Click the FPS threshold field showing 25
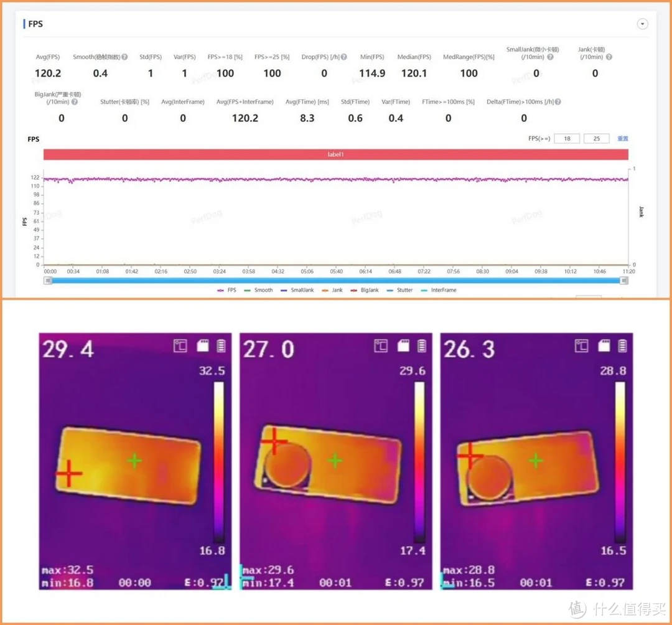Viewport: 672px width, 625px height. [596, 139]
